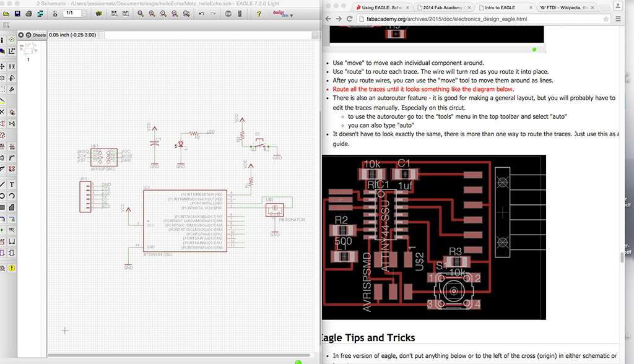Switch to 2014 Fab Academy tab
The height and width of the screenshot is (364, 634).
(x=443, y=7)
